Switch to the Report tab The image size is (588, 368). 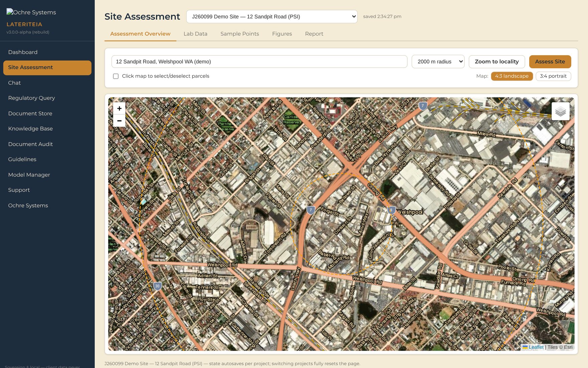coord(314,34)
